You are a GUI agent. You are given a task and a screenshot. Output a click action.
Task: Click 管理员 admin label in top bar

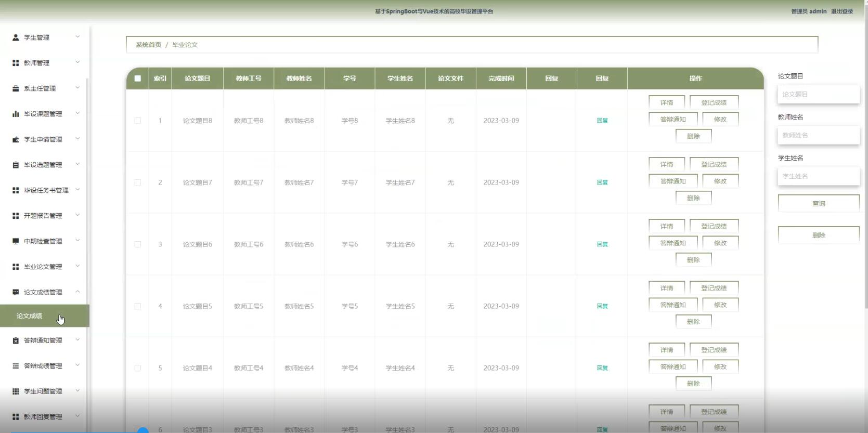809,11
